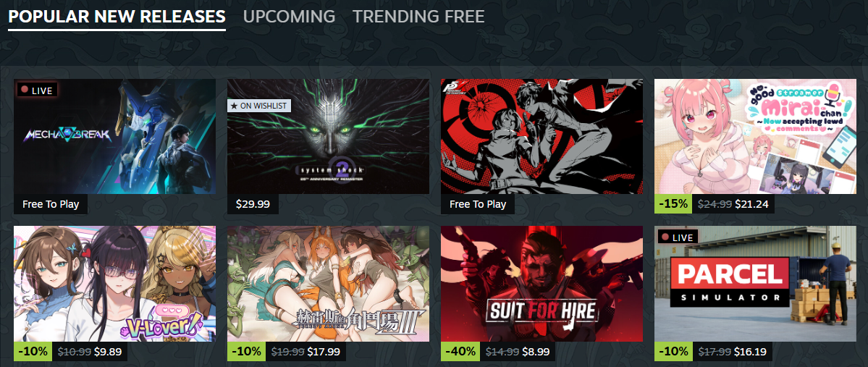Image resolution: width=868 pixels, height=367 pixels.
Task: Click the ON WISHLIST star badge
Action: [259, 106]
